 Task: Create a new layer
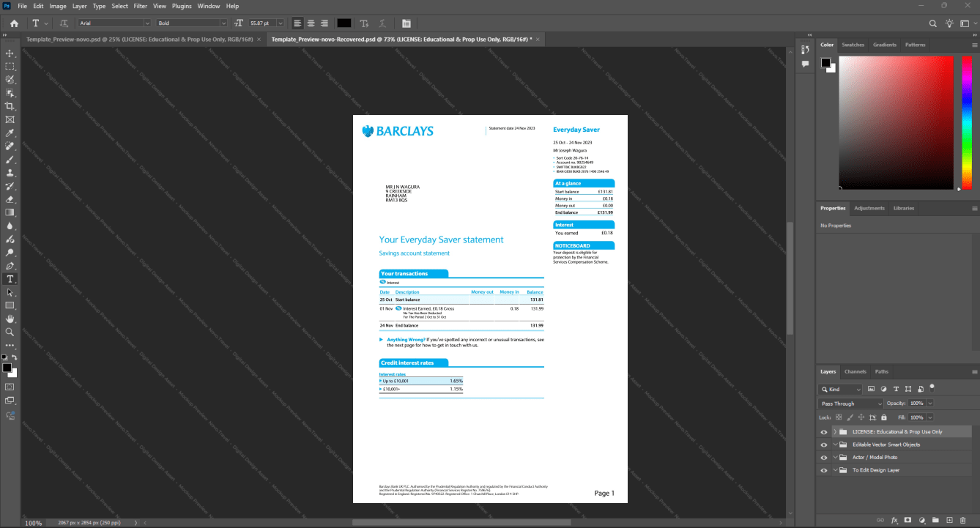(x=949, y=520)
